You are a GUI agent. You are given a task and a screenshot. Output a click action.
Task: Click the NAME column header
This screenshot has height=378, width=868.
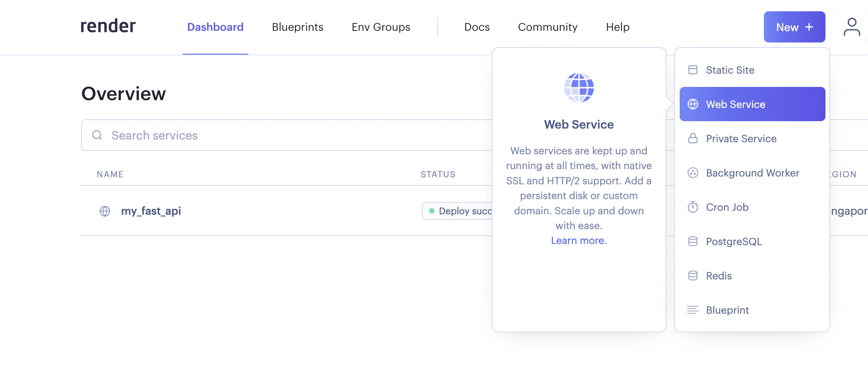pos(110,174)
